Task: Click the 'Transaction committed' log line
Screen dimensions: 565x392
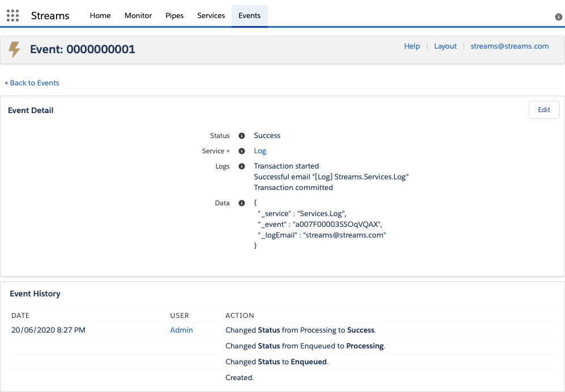Action: tap(293, 188)
